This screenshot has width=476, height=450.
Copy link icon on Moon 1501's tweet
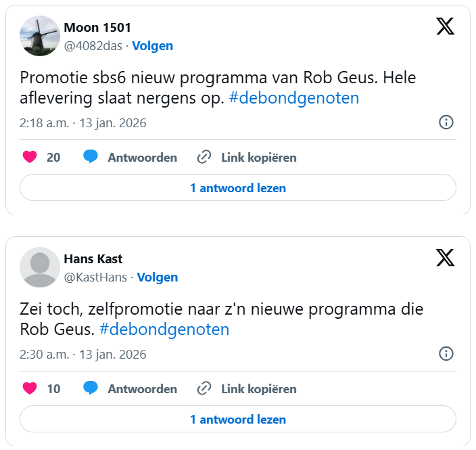pyautogui.click(x=204, y=158)
